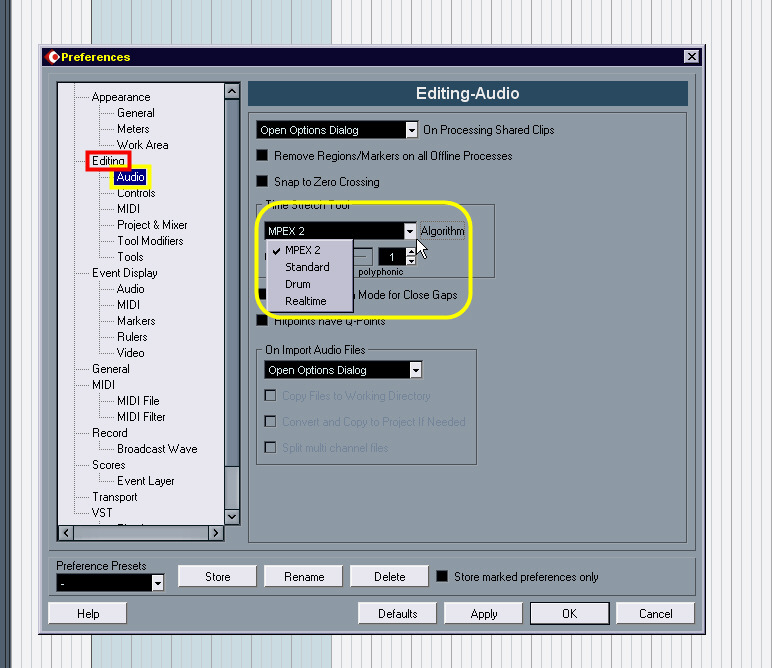Toggle Store marked preferences only checkbox
The height and width of the screenshot is (668, 772).
442,576
